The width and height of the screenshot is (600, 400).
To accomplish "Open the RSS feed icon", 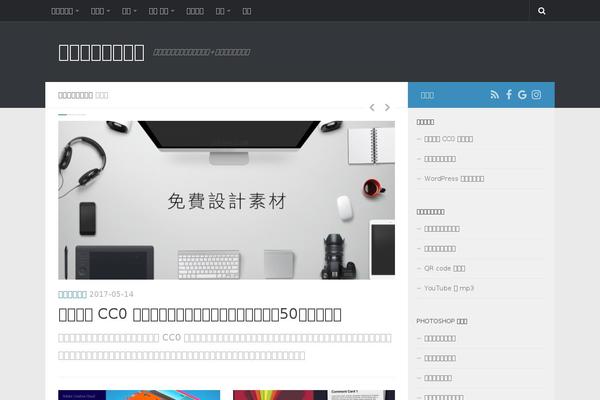I will (494, 95).
